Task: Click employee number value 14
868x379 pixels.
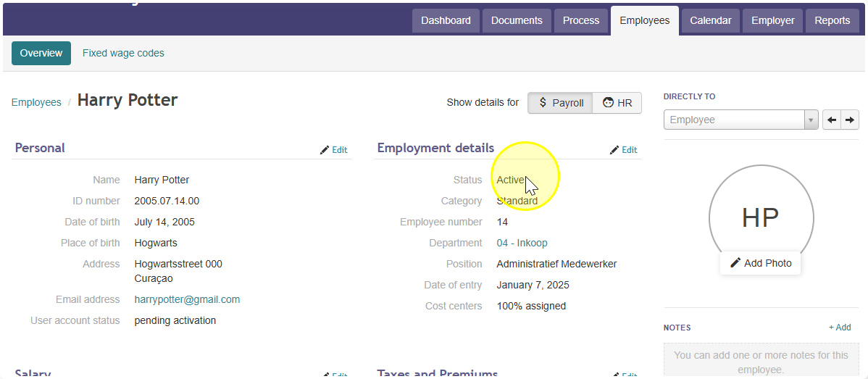Action: (502, 222)
